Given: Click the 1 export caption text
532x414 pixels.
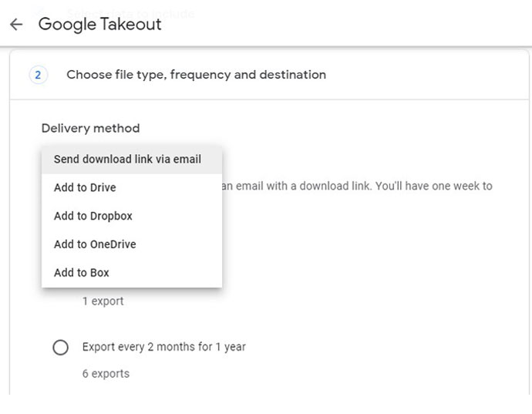Looking at the screenshot, I should coord(103,301).
